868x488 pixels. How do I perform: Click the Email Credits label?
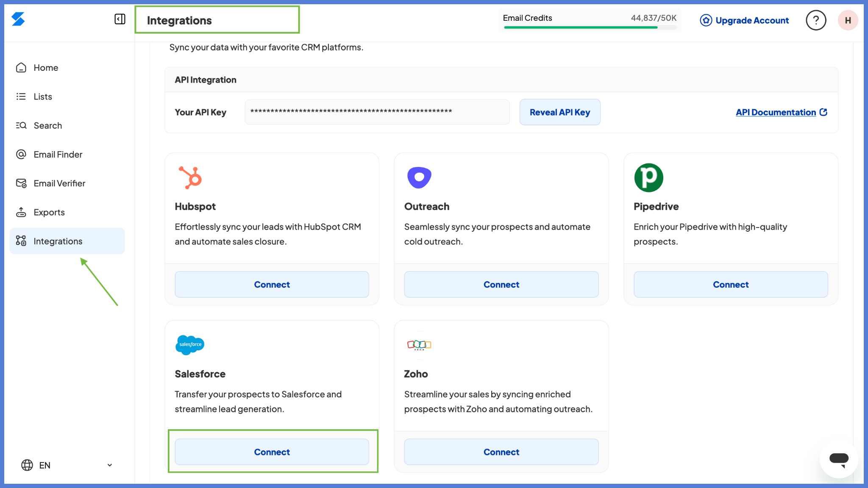[527, 18]
